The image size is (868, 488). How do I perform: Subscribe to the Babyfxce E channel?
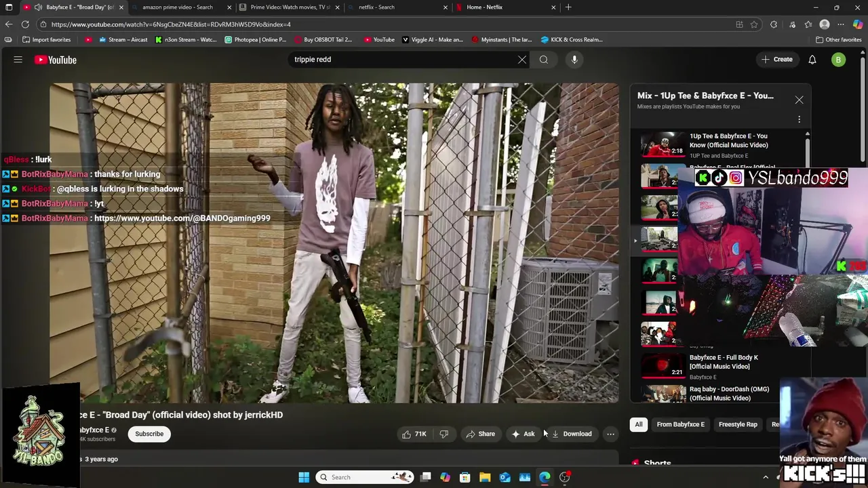(x=149, y=434)
